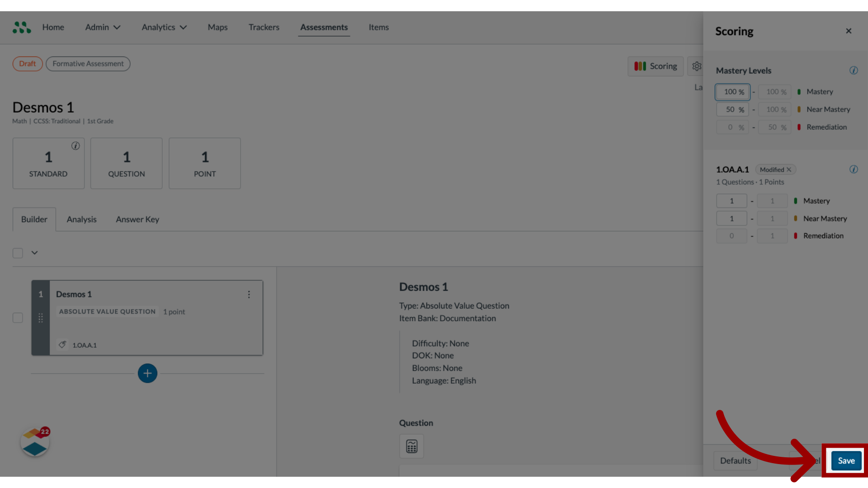This screenshot has height=488, width=868.
Task: Edit the Near Mastery minimum percent field
Action: pyautogui.click(x=732, y=109)
